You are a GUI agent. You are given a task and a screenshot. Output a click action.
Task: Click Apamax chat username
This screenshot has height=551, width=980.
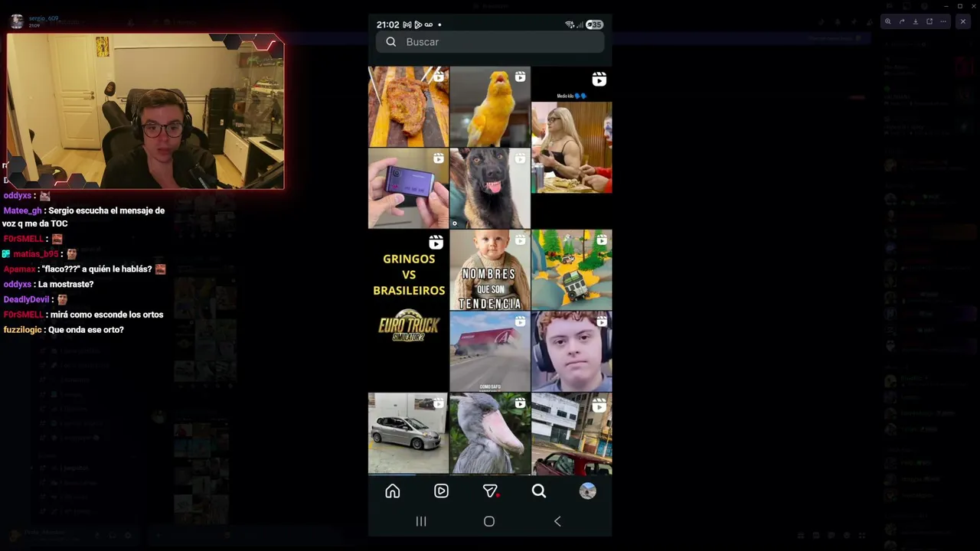19,269
